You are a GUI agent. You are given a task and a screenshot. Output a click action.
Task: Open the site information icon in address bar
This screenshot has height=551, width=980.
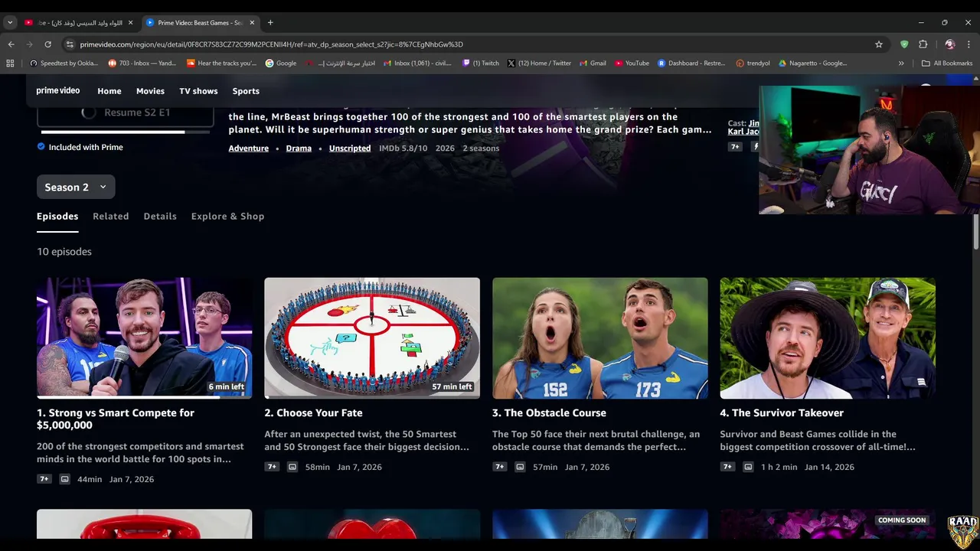click(70, 44)
